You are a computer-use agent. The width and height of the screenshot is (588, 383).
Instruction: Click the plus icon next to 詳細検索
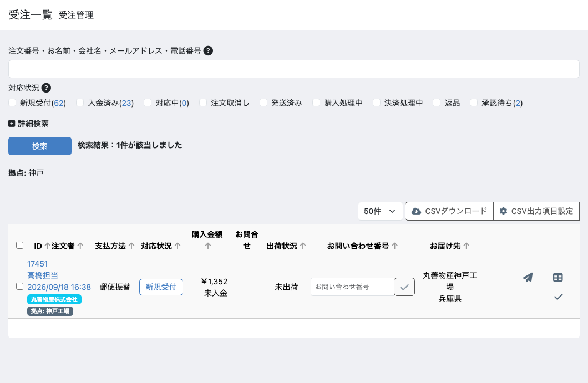(12, 123)
